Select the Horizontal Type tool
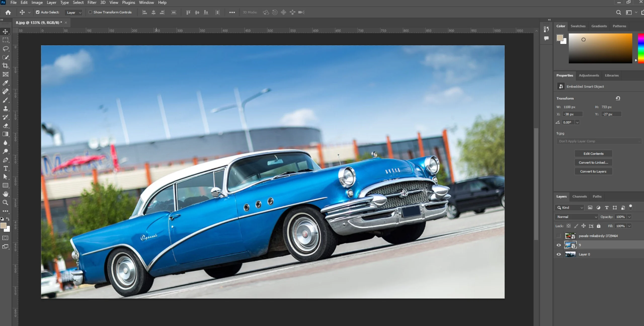The width and height of the screenshot is (644, 326). (x=5, y=168)
